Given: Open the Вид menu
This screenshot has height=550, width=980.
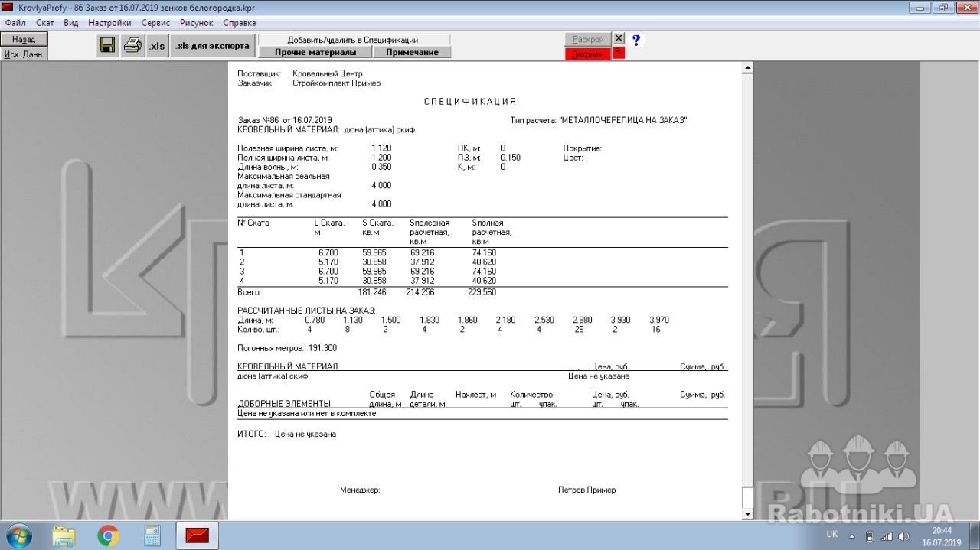Looking at the screenshot, I should pyautogui.click(x=71, y=23).
